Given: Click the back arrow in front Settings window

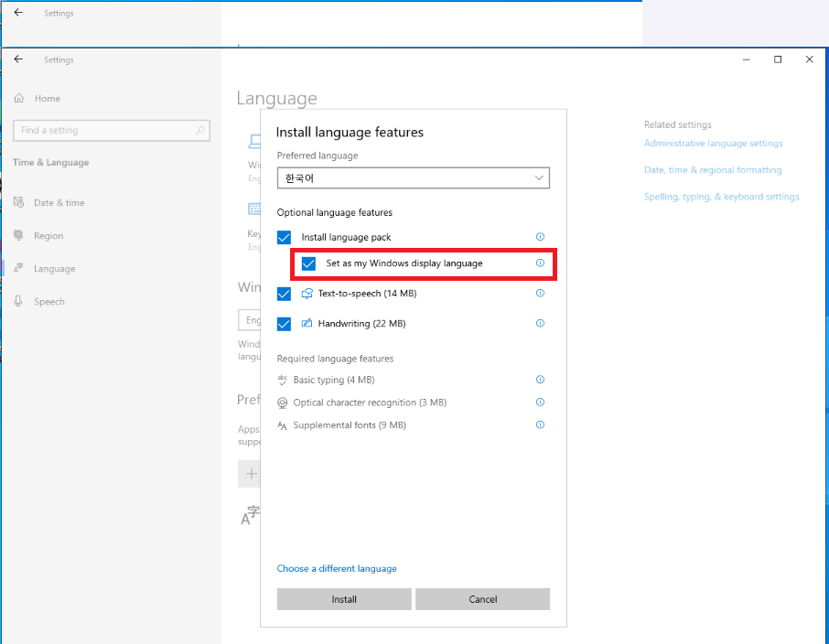Looking at the screenshot, I should (x=18, y=59).
